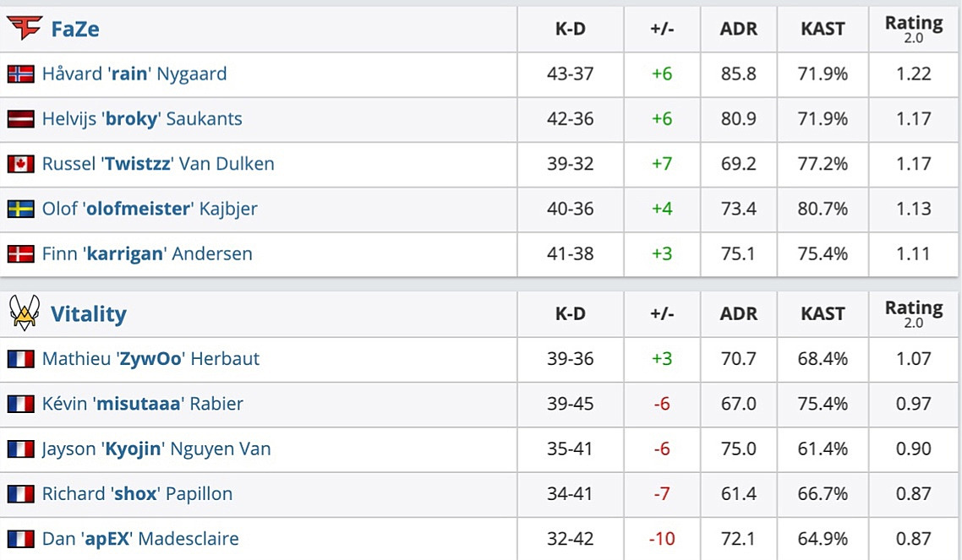The width and height of the screenshot is (962, 560).
Task: Sort Vitality table by KAST header
Action: tap(823, 314)
